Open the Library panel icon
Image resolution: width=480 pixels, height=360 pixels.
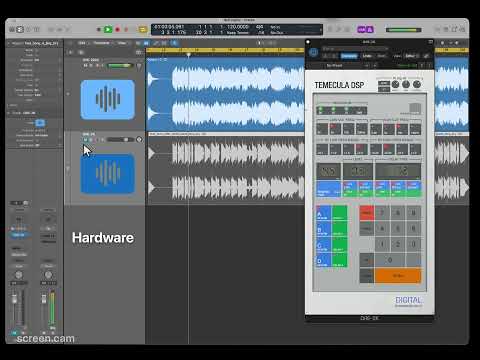tap(12, 30)
